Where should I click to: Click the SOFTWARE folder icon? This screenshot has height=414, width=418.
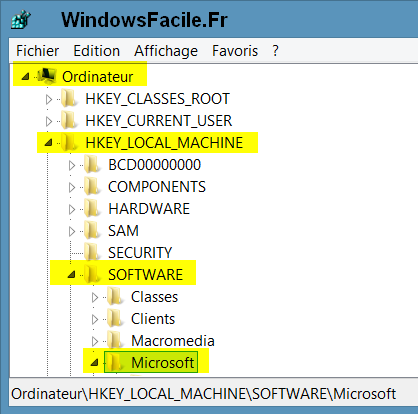[92, 274]
